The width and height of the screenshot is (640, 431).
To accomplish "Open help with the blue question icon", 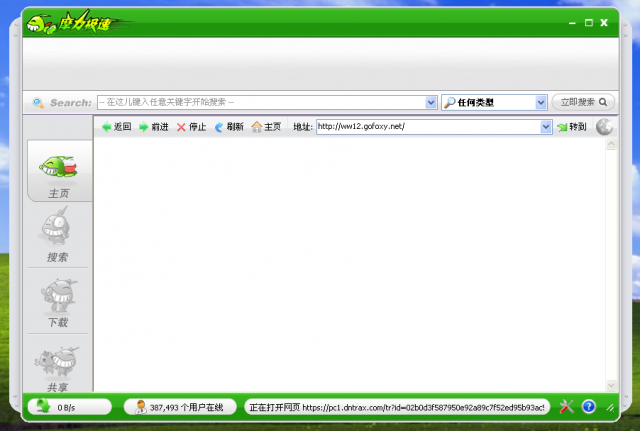I will (x=589, y=407).
